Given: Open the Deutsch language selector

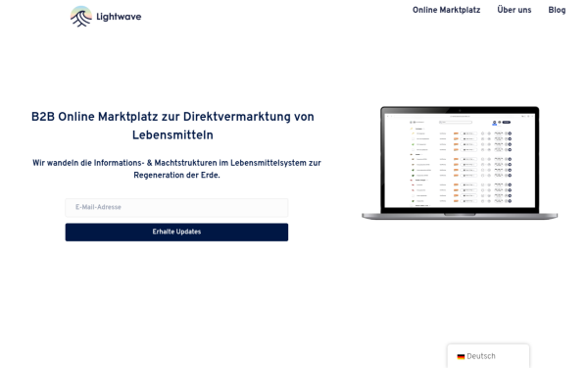Looking at the screenshot, I should (488, 356).
